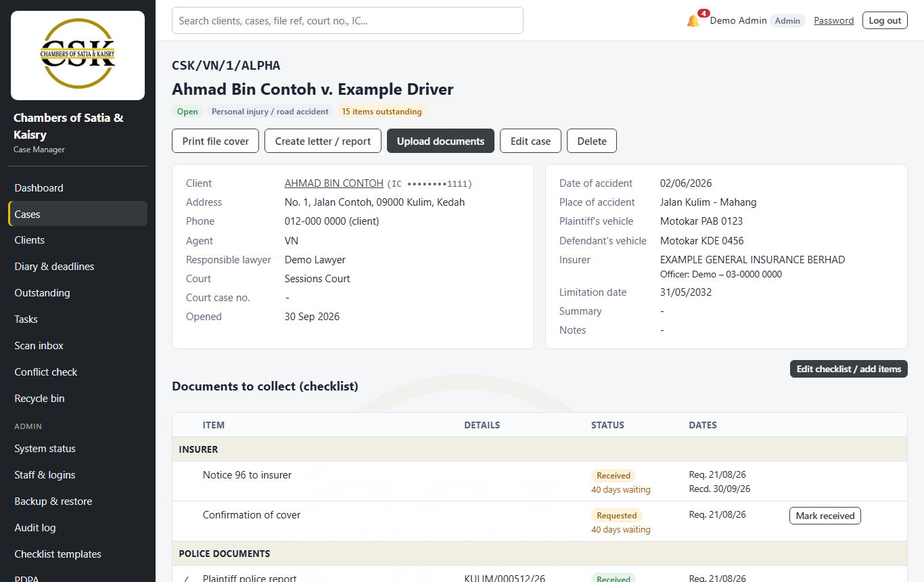
Task: Open Outstanding in the sidebar
Action: 78,293
